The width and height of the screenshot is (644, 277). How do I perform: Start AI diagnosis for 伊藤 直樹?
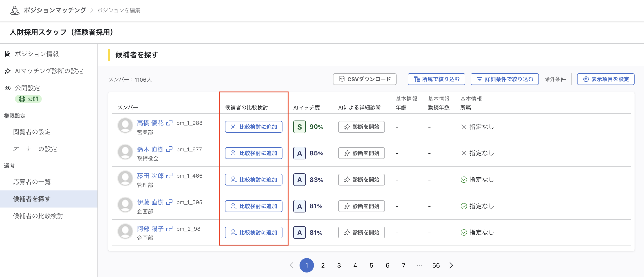(x=361, y=206)
